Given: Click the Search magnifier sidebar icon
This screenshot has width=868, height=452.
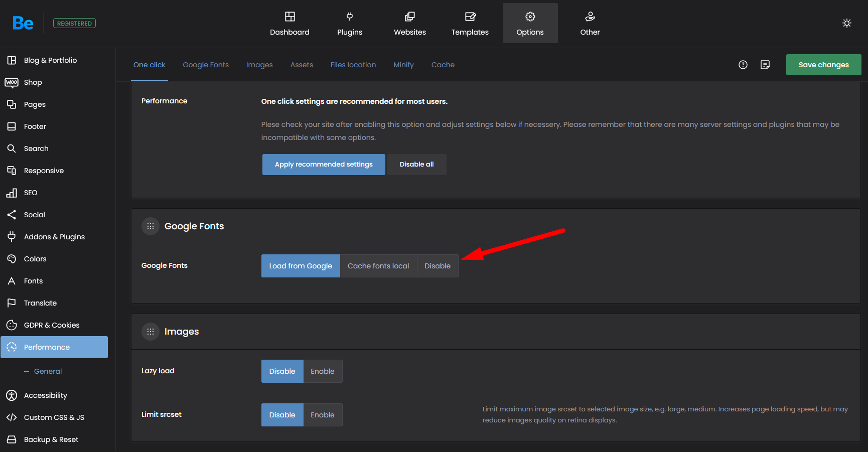Looking at the screenshot, I should coord(12,148).
